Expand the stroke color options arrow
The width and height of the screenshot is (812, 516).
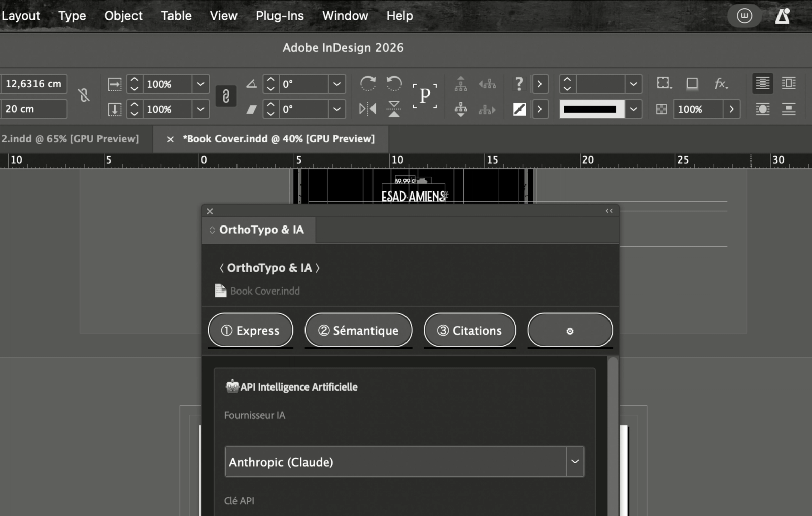540,109
